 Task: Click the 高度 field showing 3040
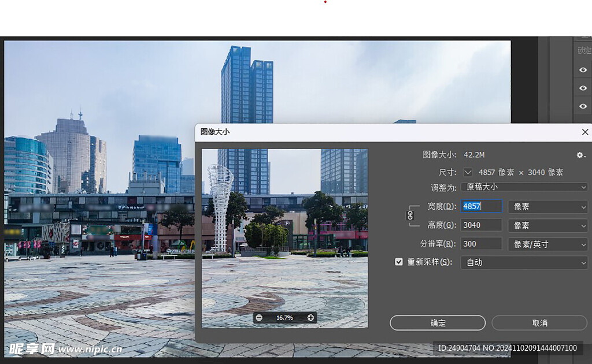coord(480,225)
